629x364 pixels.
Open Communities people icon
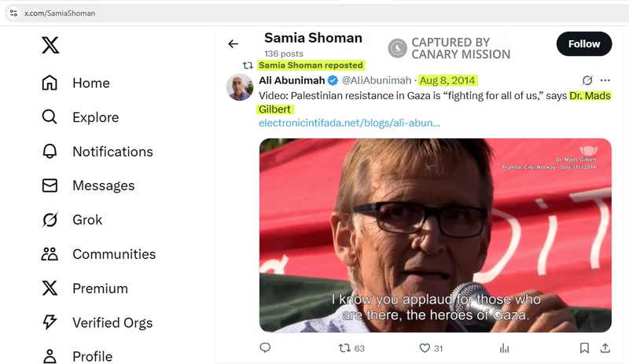click(x=50, y=254)
